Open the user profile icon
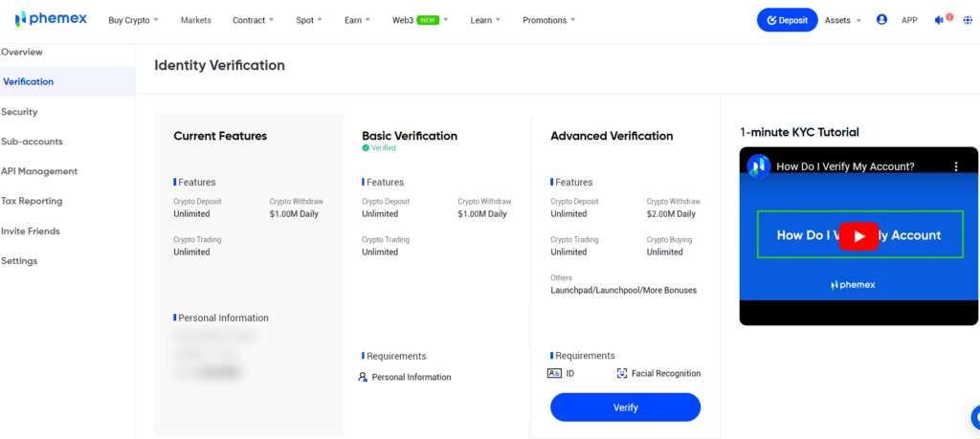The image size is (980, 439). (881, 20)
